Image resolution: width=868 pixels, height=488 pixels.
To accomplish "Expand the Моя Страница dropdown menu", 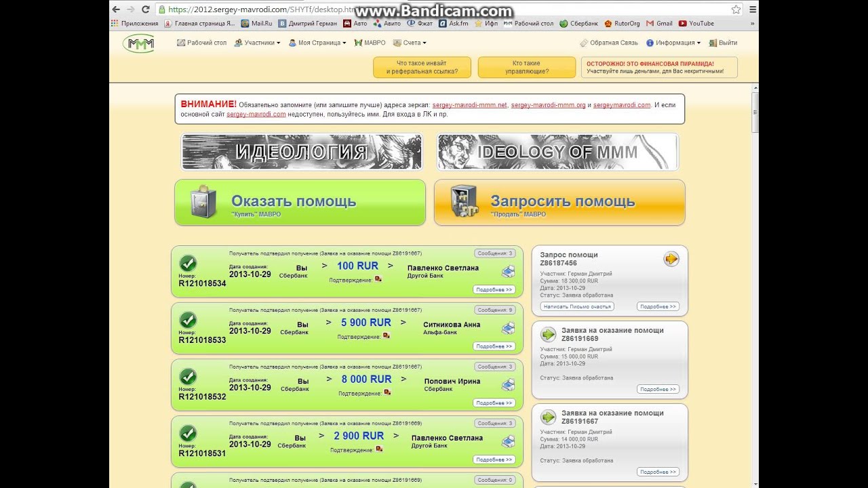I will [x=317, y=43].
